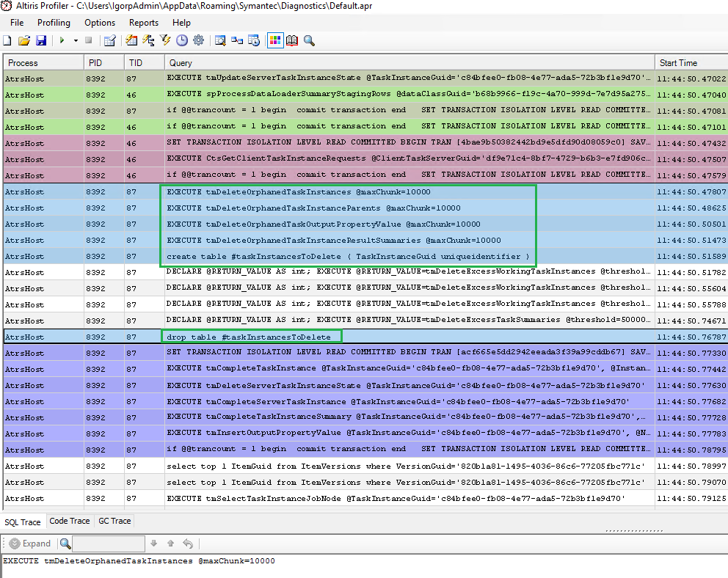The height and width of the screenshot is (578, 728).
Task: Open settings with the gear icon
Action: [199, 41]
